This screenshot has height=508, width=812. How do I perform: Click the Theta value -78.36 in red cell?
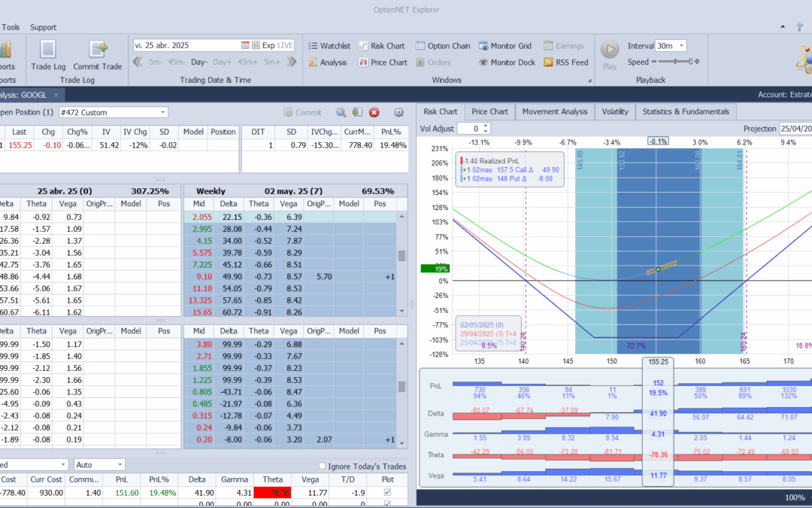[x=272, y=493]
